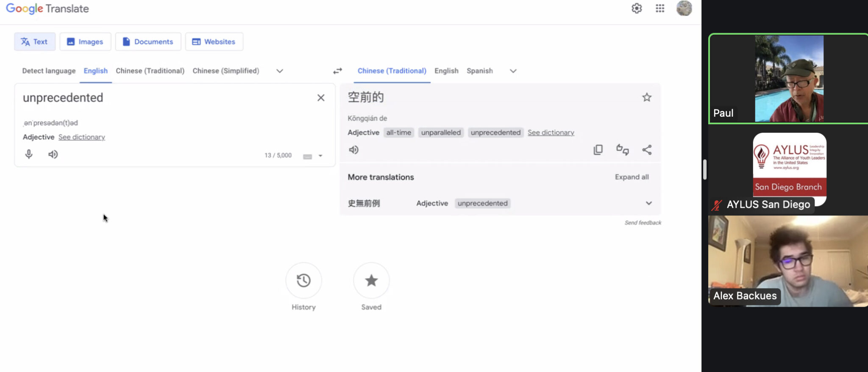Screen dimensions: 868x372
Task: Click the all-time synonym chip
Action: click(399, 132)
